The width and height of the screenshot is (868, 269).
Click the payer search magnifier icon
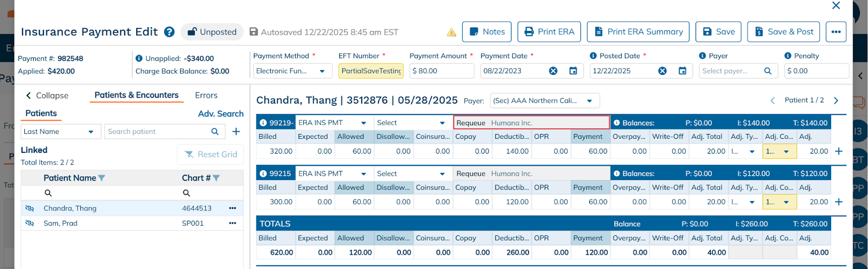coord(768,71)
